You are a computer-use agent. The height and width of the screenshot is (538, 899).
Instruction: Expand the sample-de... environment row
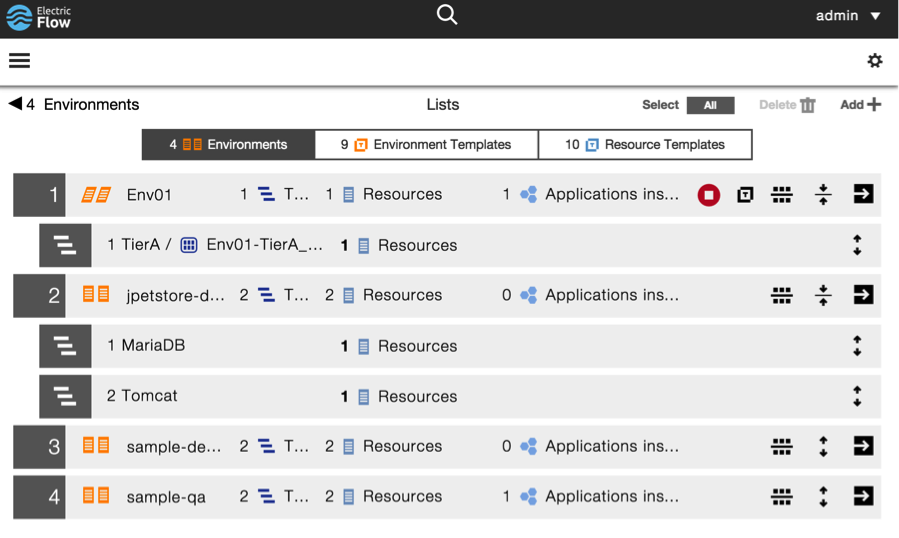click(823, 446)
